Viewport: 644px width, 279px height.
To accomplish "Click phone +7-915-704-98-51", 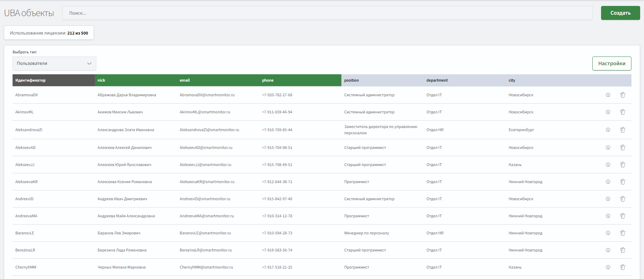I will coord(277,148).
